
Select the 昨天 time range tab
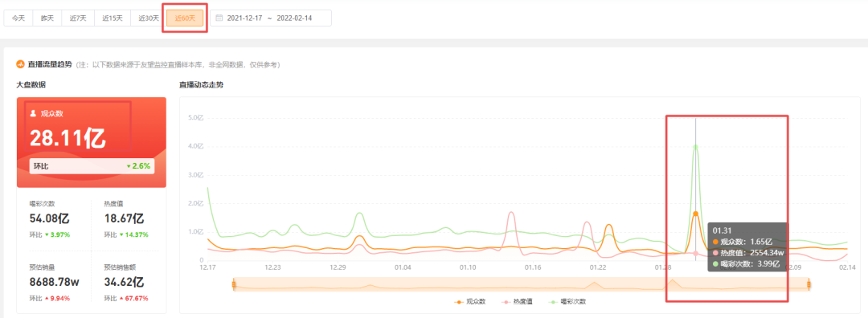coord(47,18)
